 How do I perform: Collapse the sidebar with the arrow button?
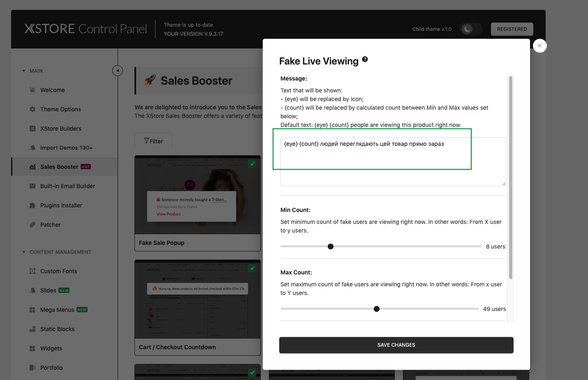tap(118, 71)
